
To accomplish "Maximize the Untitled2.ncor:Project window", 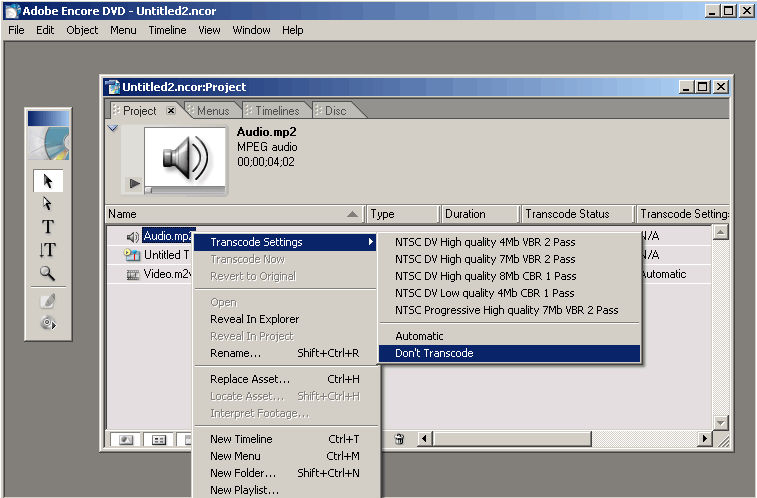I will tap(703, 87).
